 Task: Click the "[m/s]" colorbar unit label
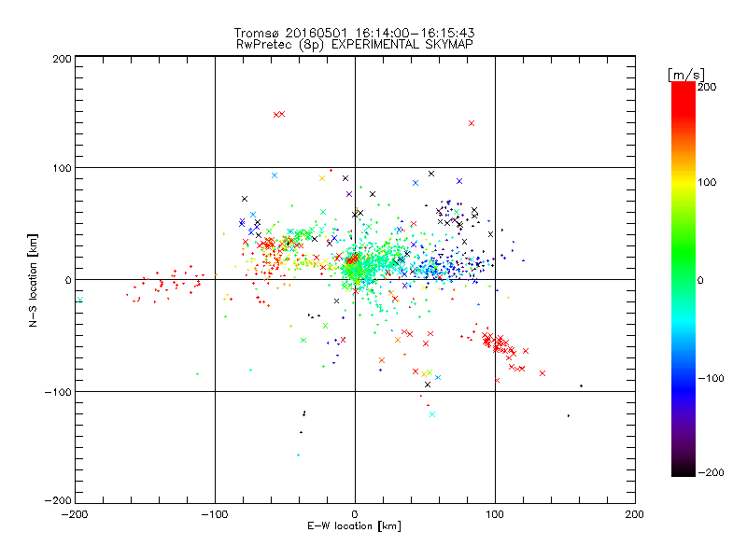point(686,75)
